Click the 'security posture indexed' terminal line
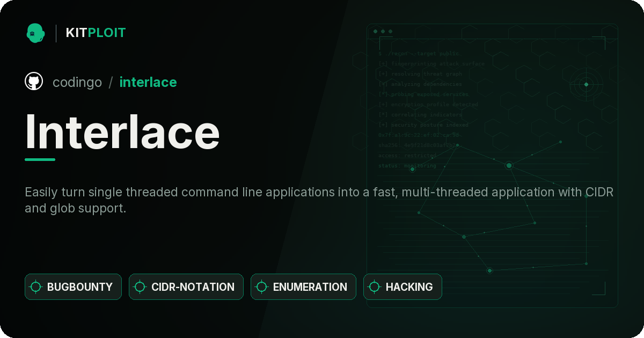This screenshot has width=644, height=338. pos(423,125)
